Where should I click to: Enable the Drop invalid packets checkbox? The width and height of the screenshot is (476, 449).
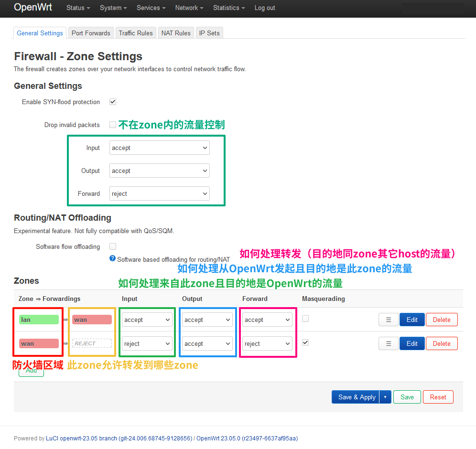coord(113,125)
